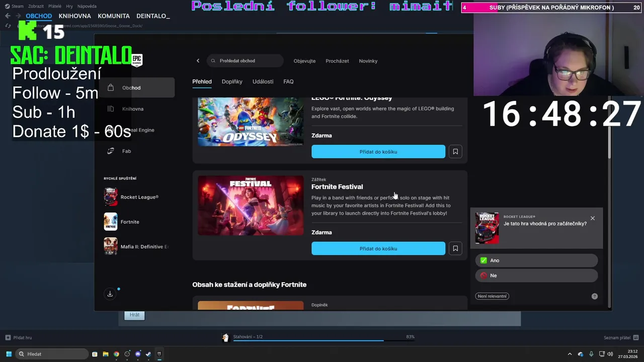
Task: Go back using the store back arrow
Action: pyautogui.click(x=198, y=61)
